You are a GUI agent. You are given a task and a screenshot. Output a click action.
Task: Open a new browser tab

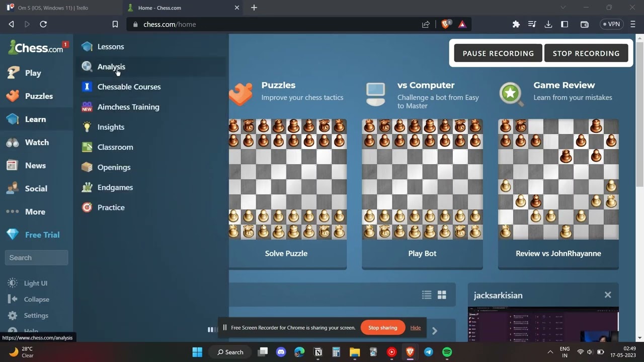click(254, 8)
